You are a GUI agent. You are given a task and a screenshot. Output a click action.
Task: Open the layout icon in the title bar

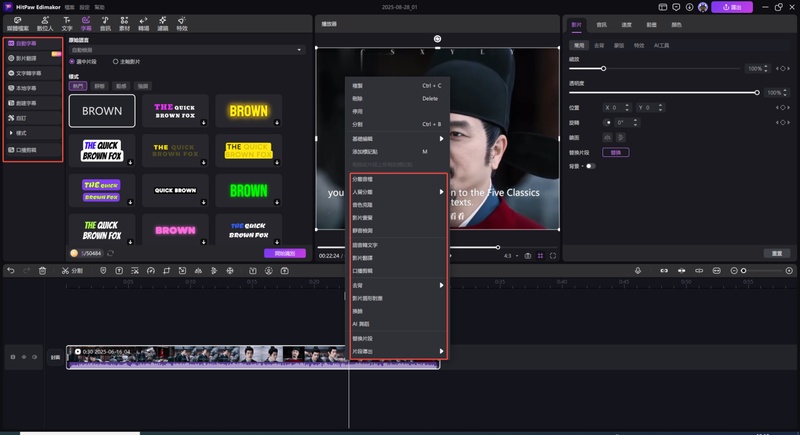(663, 7)
